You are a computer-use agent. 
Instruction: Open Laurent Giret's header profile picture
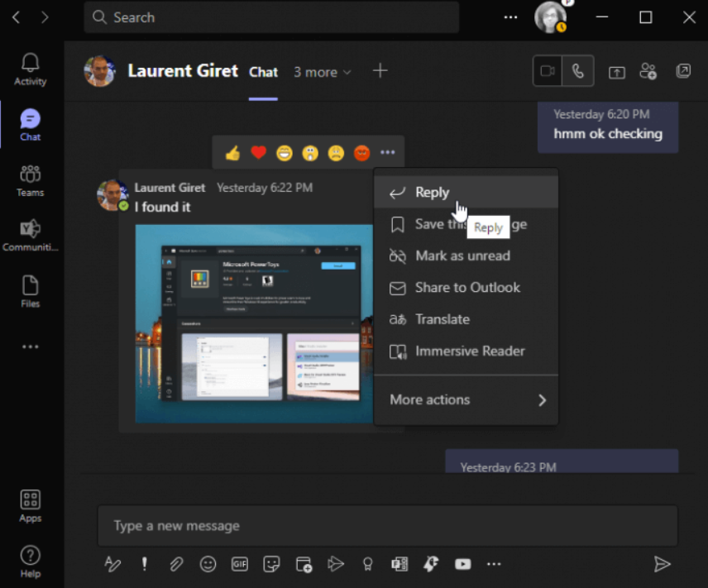[100, 71]
